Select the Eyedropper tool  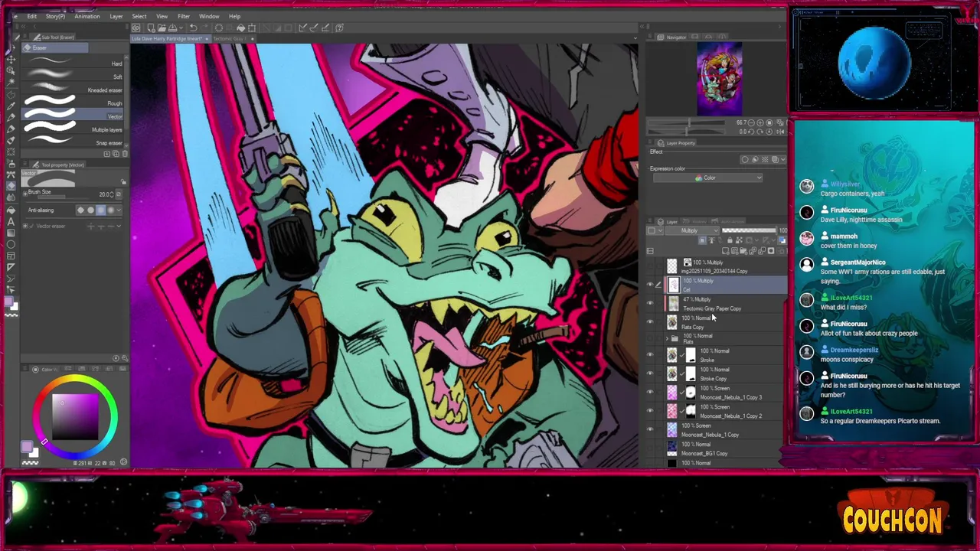coord(11,106)
